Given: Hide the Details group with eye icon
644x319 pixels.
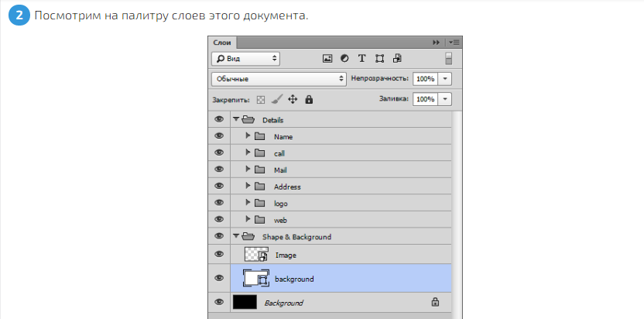Looking at the screenshot, I should click(x=219, y=119).
